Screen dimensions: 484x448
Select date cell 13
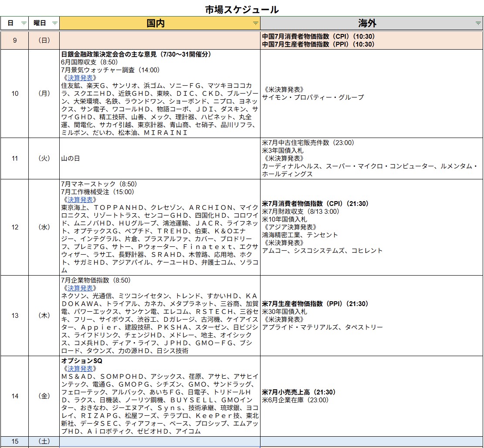click(x=14, y=315)
